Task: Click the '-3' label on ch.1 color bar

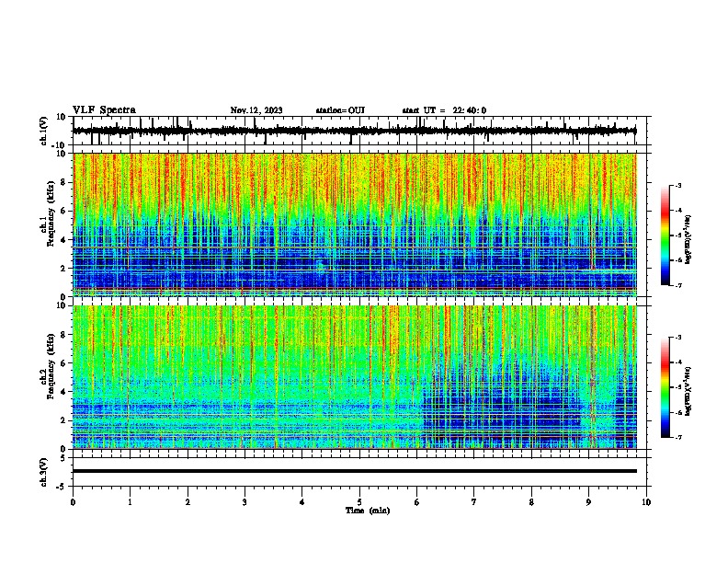Action: (x=677, y=186)
